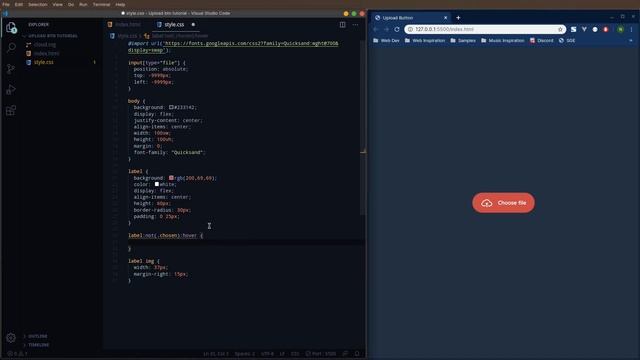Open the Search view in the activity bar
Viewport: 640px width, 360px height.
click(x=11, y=48)
